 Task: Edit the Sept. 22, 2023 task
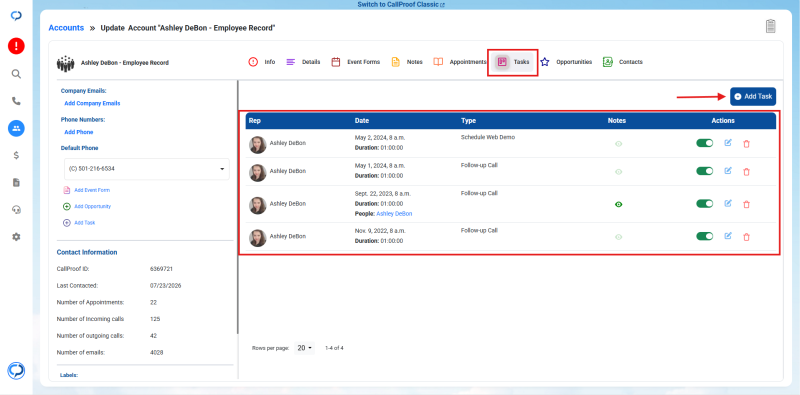(x=728, y=203)
